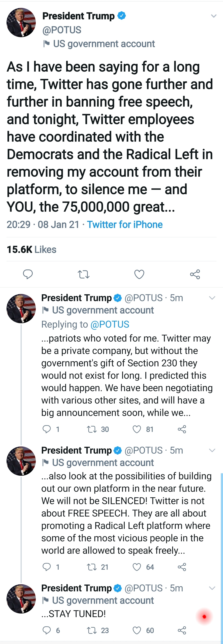Like the reply with 64 likes
This screenshot has height=644, width=223.
pos(137,567)
